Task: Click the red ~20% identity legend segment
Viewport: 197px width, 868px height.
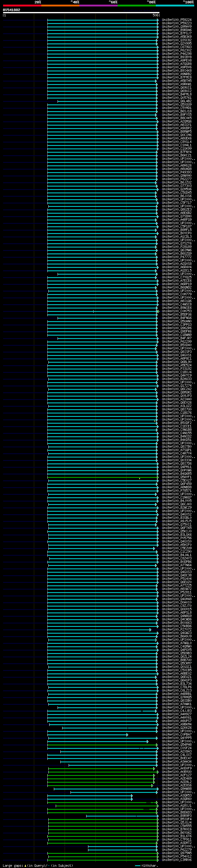Action: (x=22, y=6)
